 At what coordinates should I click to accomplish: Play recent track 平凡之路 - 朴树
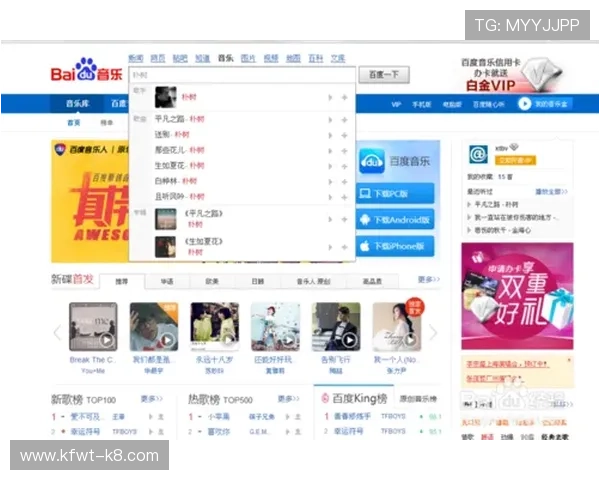496,204
